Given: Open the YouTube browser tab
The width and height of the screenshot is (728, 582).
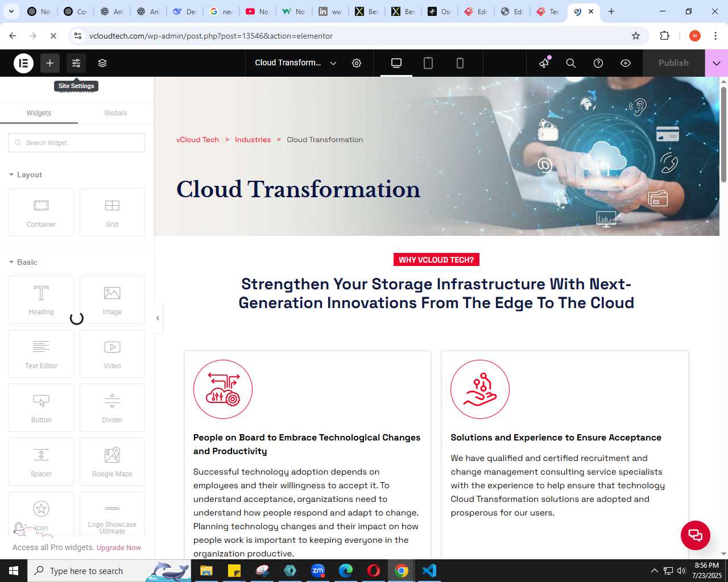Looking at the screenshot, I should [257, 11].
